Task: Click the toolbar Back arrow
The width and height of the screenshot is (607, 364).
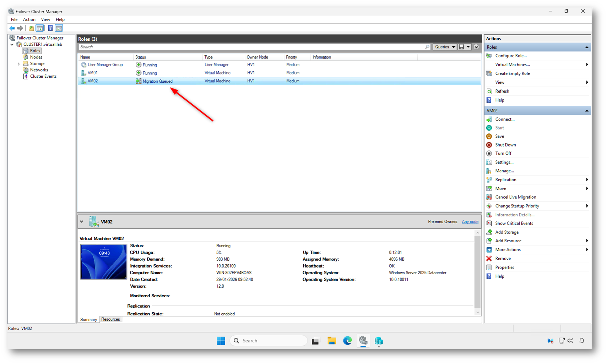Action: (12, 28)
